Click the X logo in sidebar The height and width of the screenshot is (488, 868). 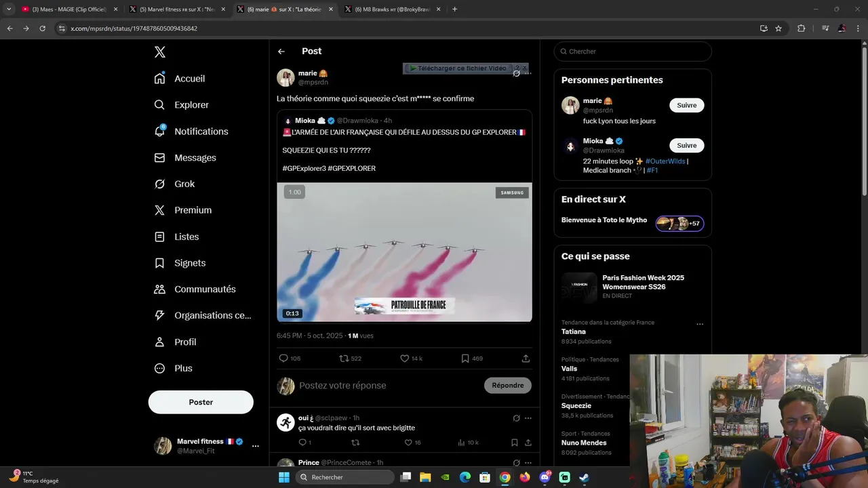coord(160,52)
